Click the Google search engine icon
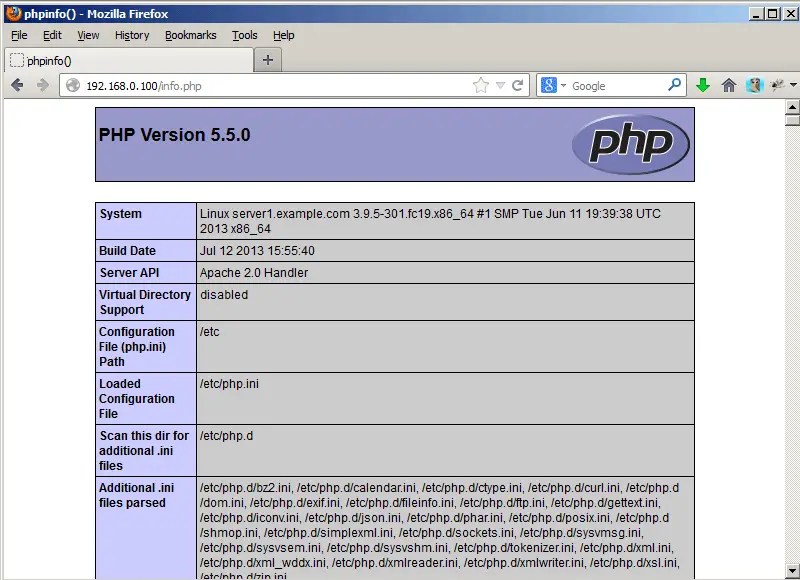The height and width of the screenshot is (580, 800). 548,85
